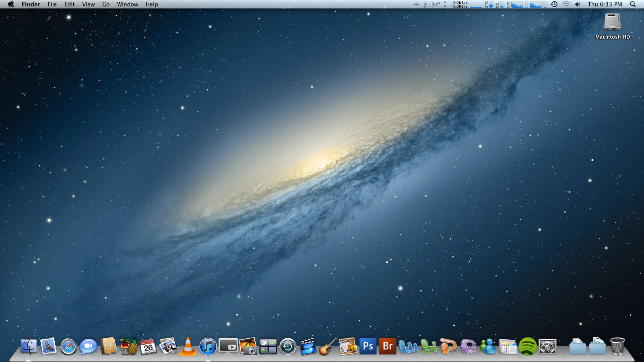Open the File menu
This screenshot has width=644, height=362.
pos(52,4)
